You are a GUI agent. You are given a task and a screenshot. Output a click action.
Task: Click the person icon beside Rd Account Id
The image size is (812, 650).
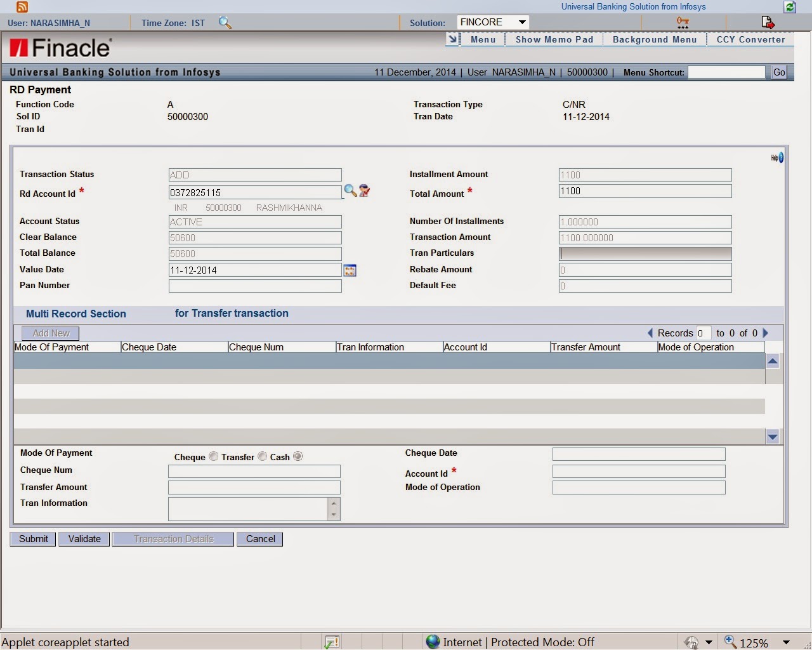364,190
